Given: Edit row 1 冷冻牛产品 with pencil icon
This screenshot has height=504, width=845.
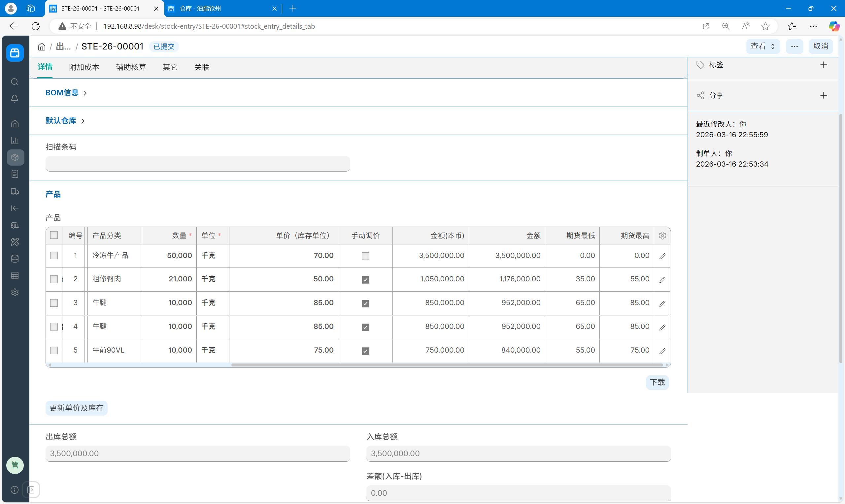Looking at the screenshot, I should (x=662, y=256).
